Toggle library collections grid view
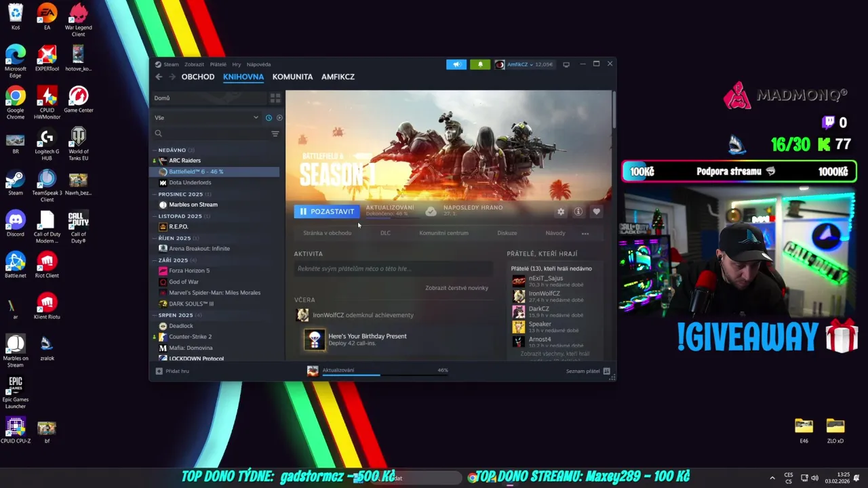This screenshot has width=868, height=488. point(275,98)
